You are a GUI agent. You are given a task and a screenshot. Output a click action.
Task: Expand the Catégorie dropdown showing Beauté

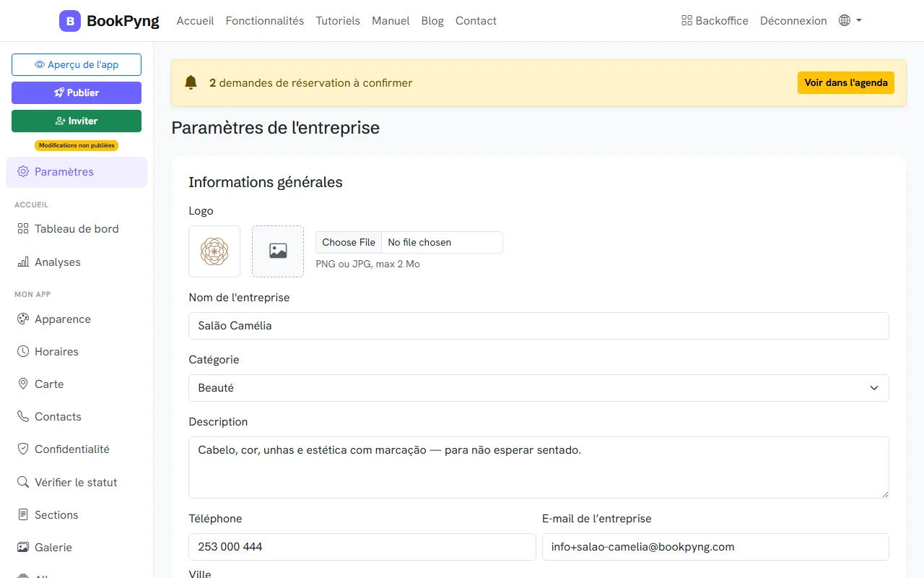pos(539,388)
